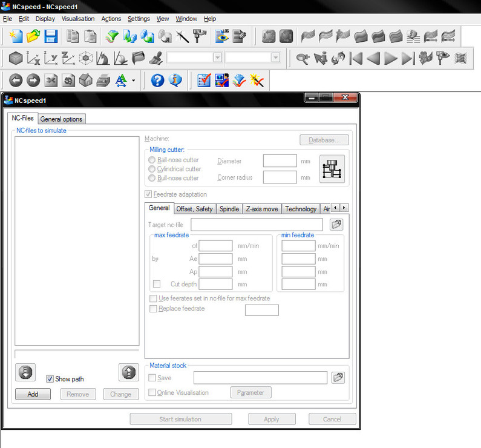Click the Add button
Image resolution: width=481 pixels, height=448 pixels.
[33, 394]
